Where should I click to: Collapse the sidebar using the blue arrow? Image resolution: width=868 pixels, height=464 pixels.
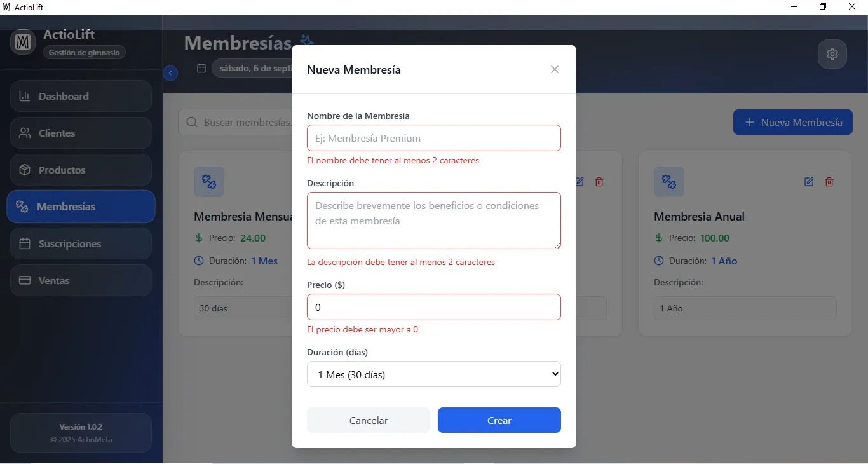tap(170, 73)
